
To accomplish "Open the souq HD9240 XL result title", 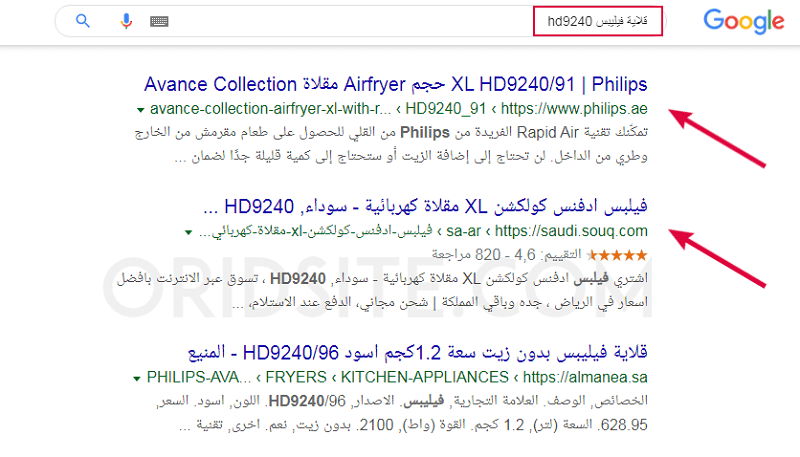I will 425,207.
